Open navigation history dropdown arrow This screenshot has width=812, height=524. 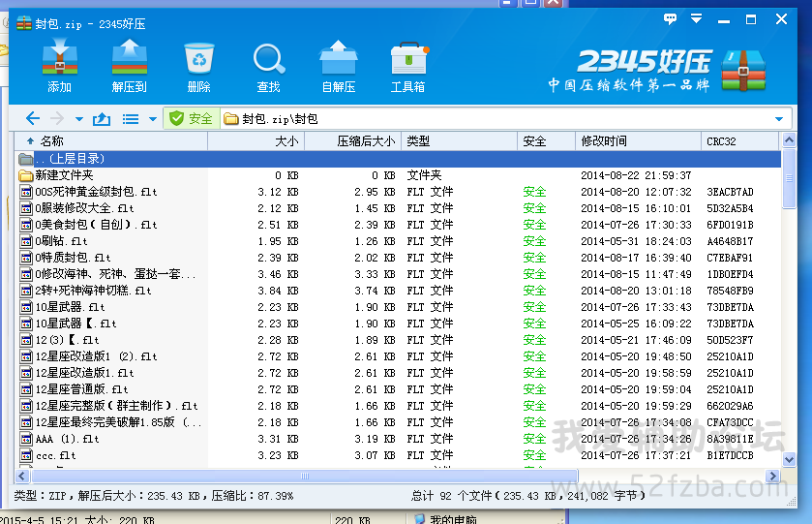(x=78, y=119)
